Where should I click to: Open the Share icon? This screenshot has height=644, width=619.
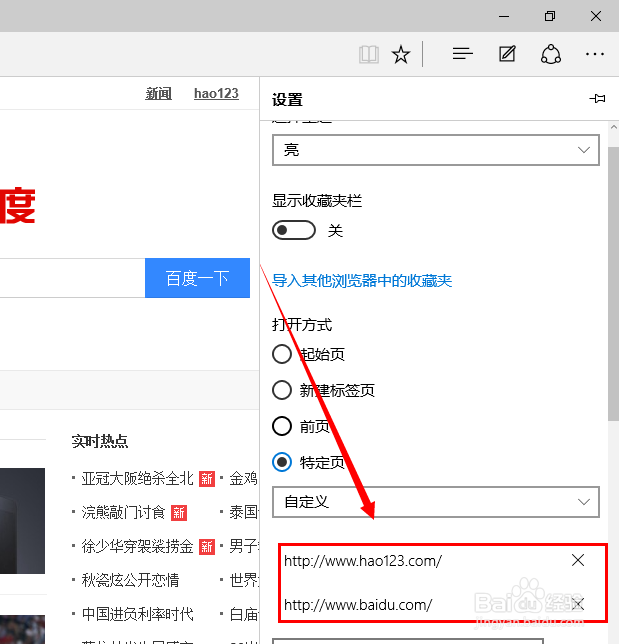tap(551, 54)
